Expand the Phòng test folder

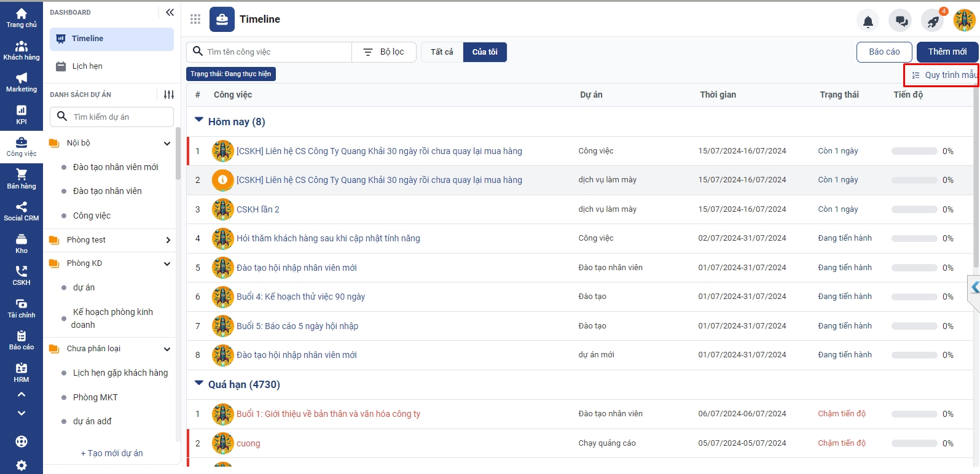tap(168, 240)
